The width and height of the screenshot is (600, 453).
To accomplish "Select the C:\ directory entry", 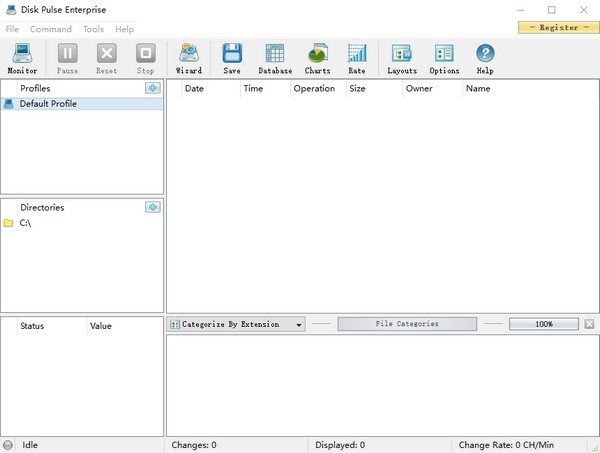I will (25, 223).
